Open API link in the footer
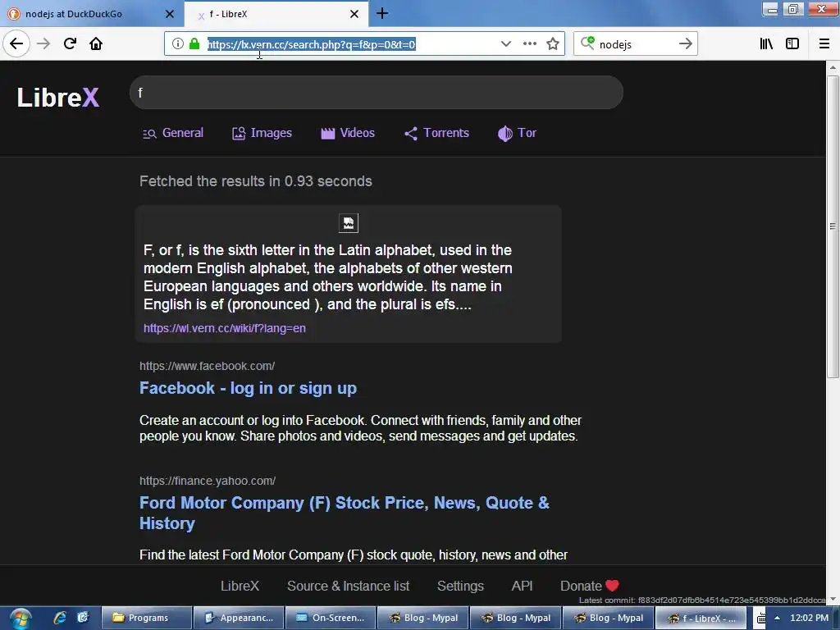The image size is (840, 630). point(522,586)
